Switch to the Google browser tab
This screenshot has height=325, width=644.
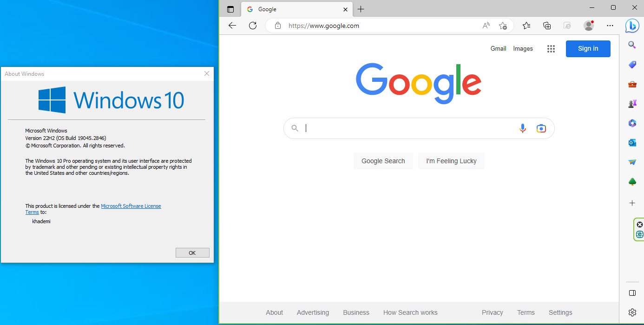pos(288,9)
